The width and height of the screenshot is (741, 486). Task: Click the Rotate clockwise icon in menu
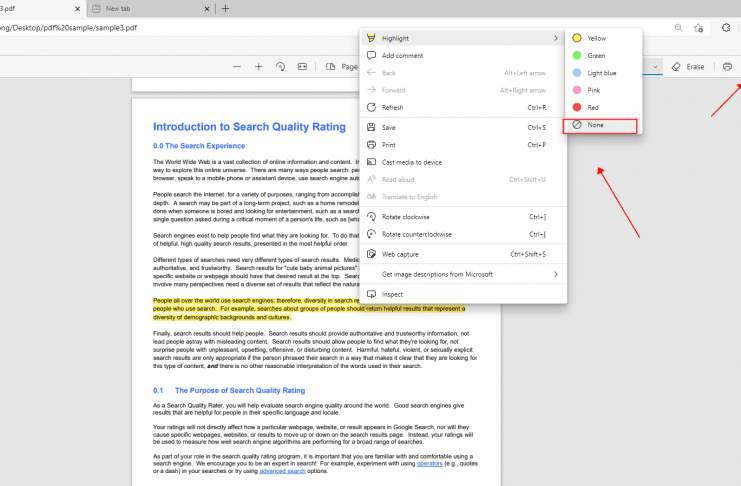[371, 217]
